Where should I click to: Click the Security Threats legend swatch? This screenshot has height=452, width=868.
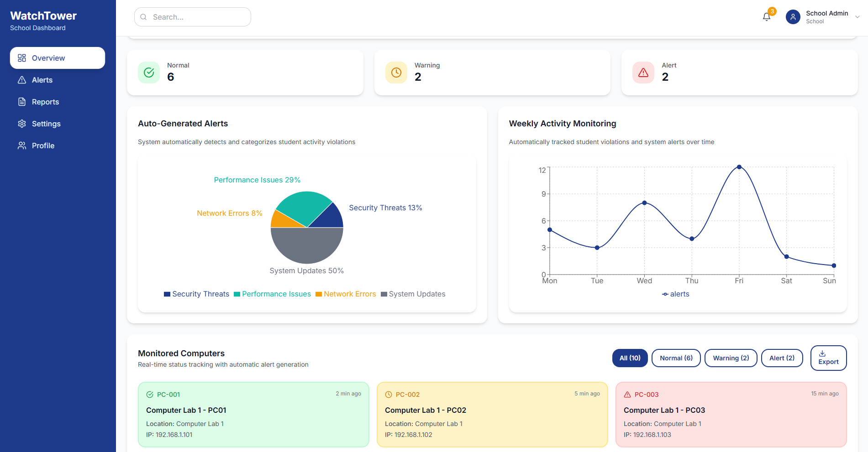167,294
